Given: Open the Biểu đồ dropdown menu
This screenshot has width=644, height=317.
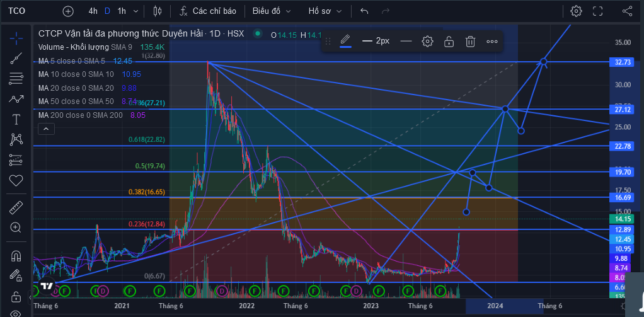Looking at the screenshot, I should [272, 11].
